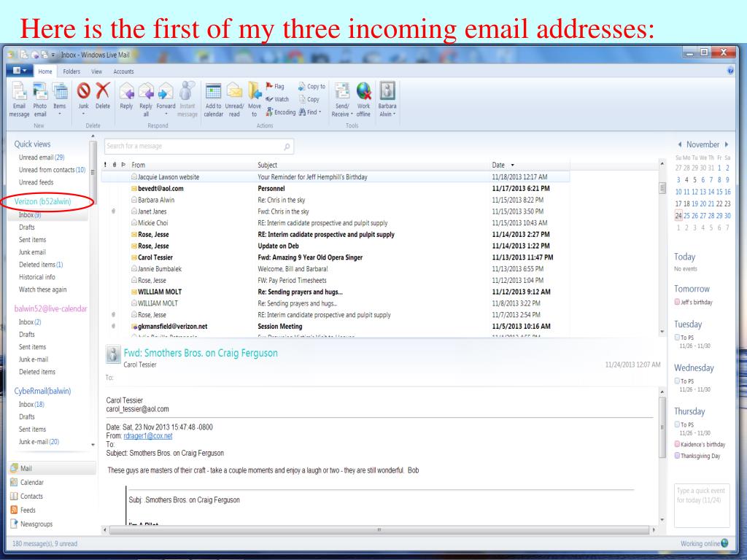Screen dimensions: 747x560
Task: Open Verizon Deleted items folder
Action: point(41,264)
